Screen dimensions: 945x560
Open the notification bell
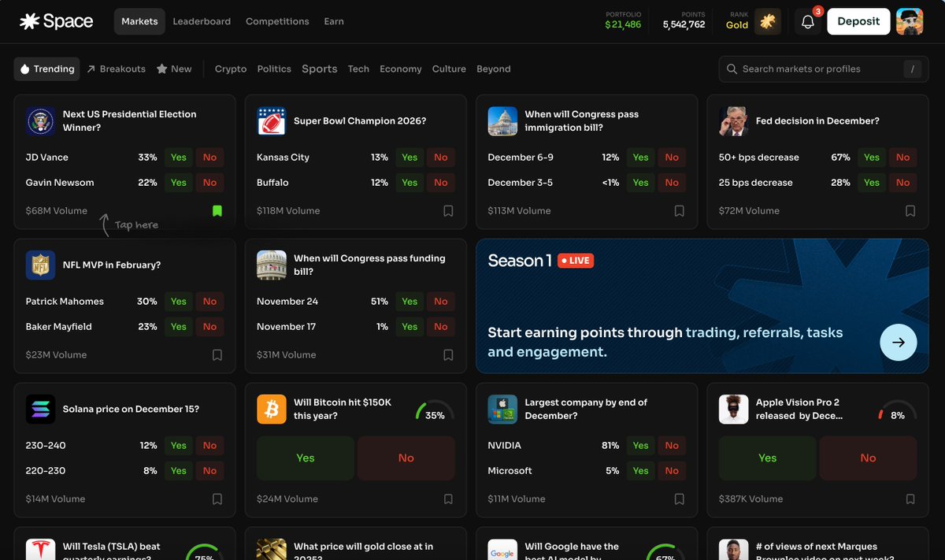coord(807,21)
